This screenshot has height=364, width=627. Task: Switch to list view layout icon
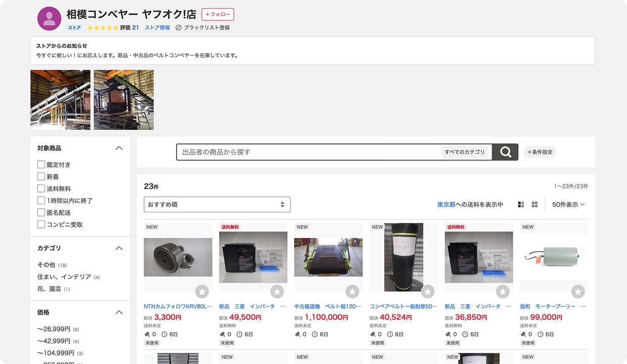[x=521, y=205]
